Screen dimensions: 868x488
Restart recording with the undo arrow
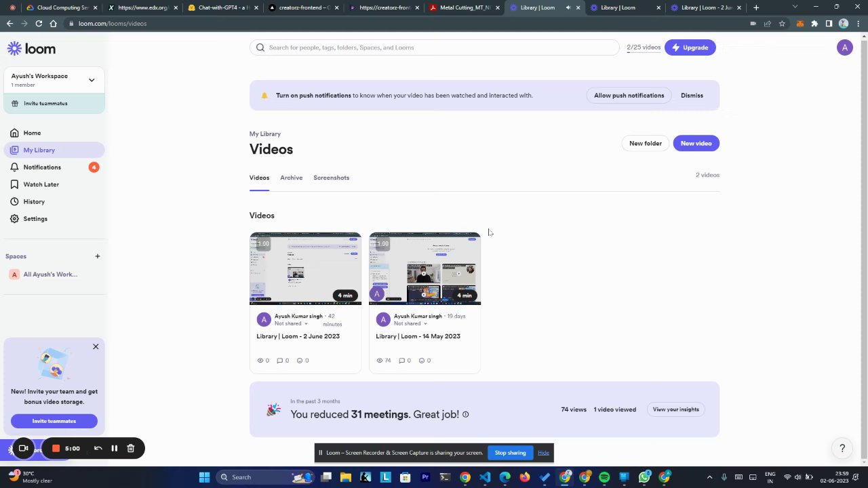pyautogui.click(x=98, y=448)
